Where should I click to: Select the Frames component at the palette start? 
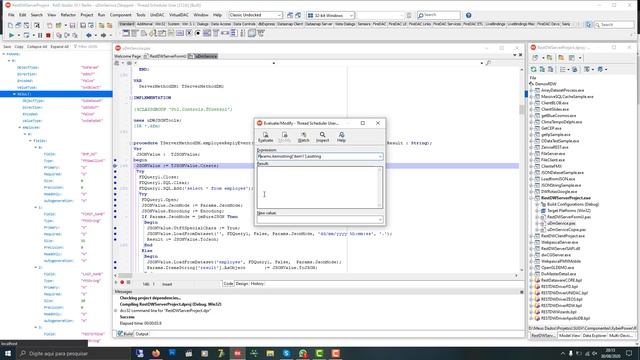(126, 33)
